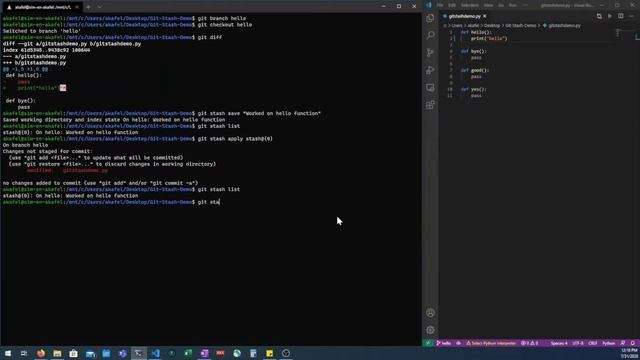Screen dimensions: 640x360
Task: Open Sticky Notes from the taskbar
Action: pyautogui.click(x=270, y=353)
